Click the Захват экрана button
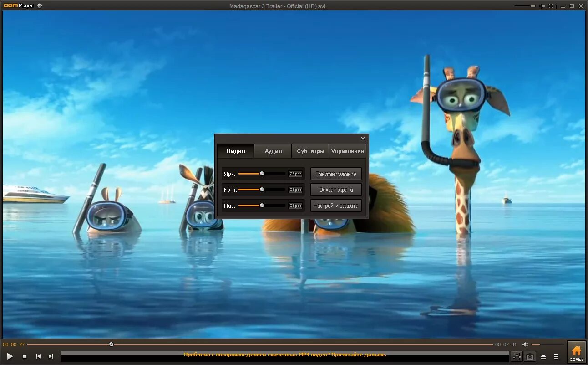 click(336, 190)
